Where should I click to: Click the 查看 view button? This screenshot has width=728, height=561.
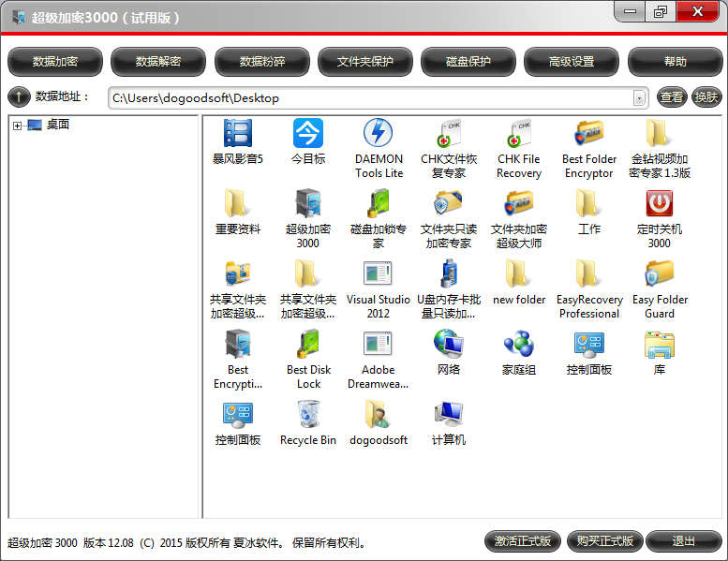point(672,97)
